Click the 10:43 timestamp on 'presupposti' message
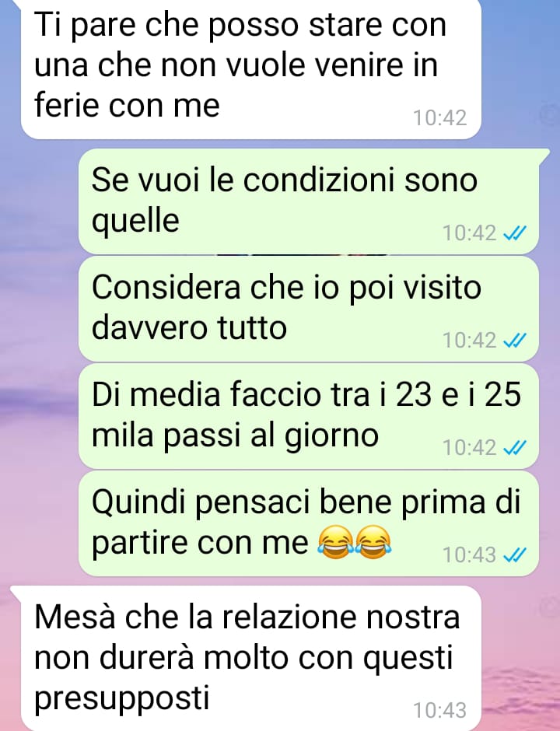 pos(440,711)
